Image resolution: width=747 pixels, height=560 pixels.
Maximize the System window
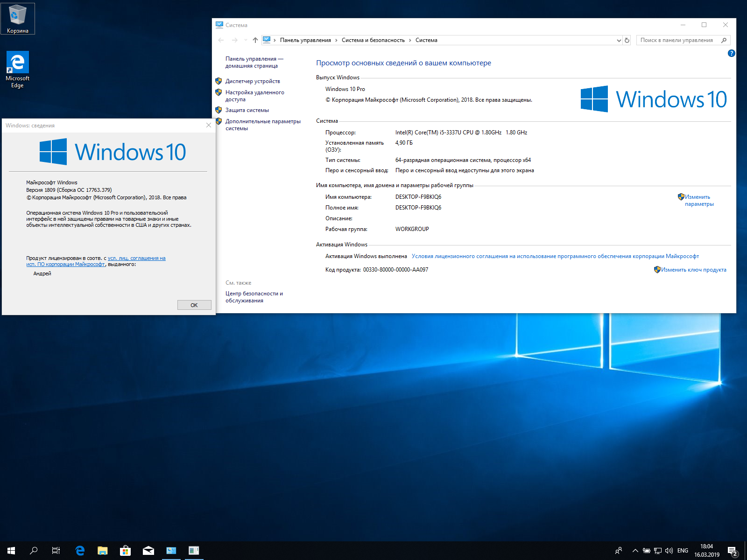click(704, 25)
